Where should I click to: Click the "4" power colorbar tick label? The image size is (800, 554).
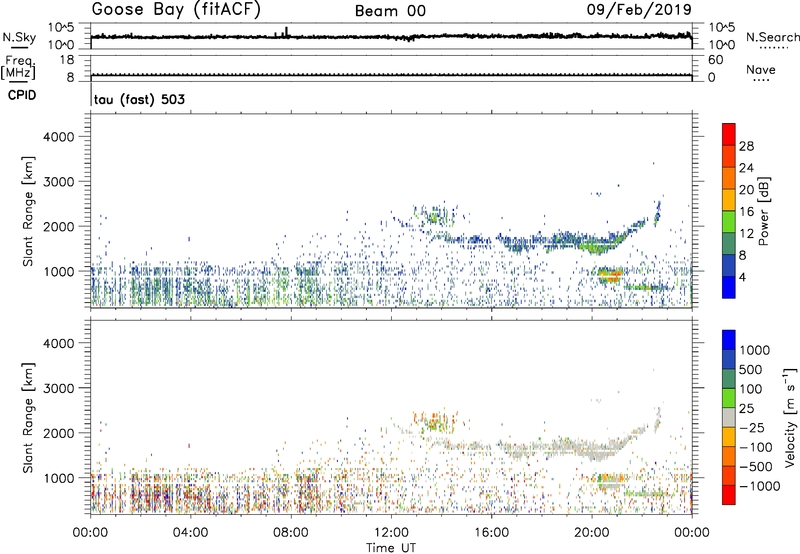point(743,278)
